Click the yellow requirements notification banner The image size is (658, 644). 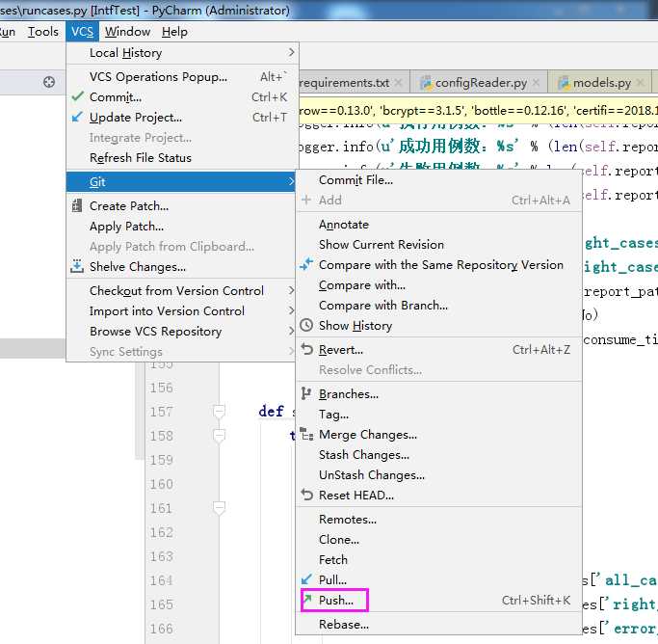click(x=479, y=111)
